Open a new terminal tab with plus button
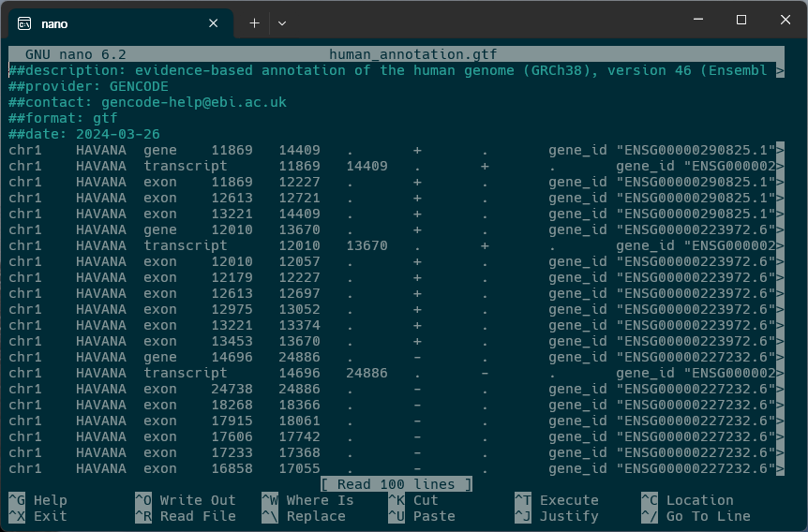The height and width of the screenshot is (532, 808). click(x=254, y=22)
